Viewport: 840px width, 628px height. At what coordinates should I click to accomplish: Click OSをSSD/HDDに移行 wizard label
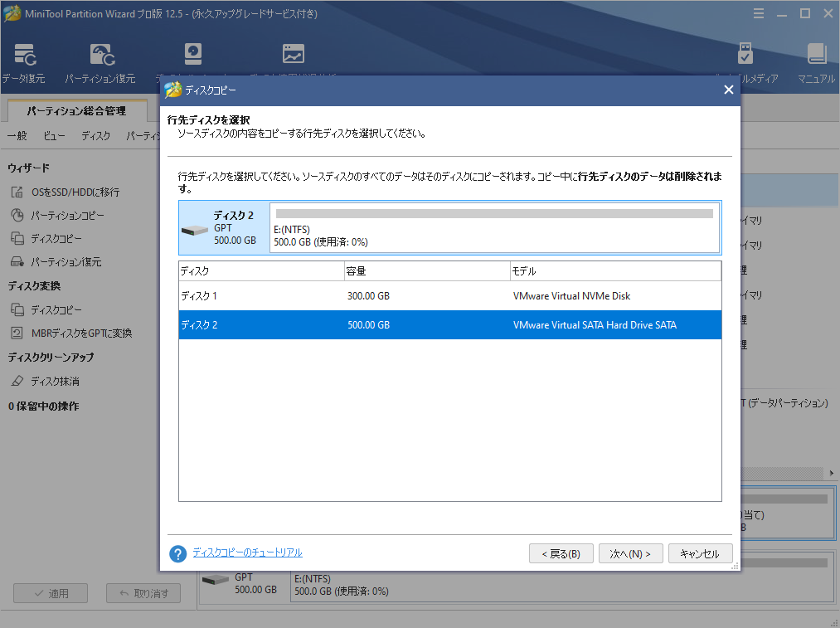tap(75, 192)
